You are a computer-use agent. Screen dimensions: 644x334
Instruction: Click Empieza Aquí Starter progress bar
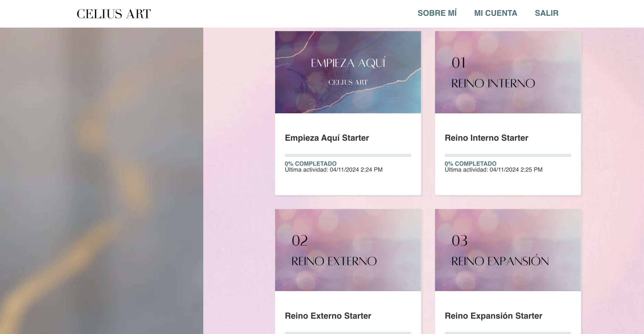pos(348,155)
